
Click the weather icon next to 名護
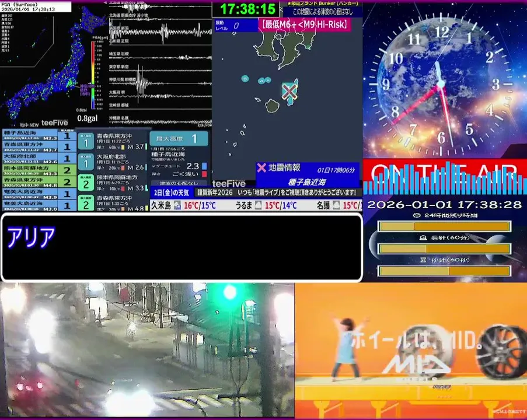(x=336, y=205)
